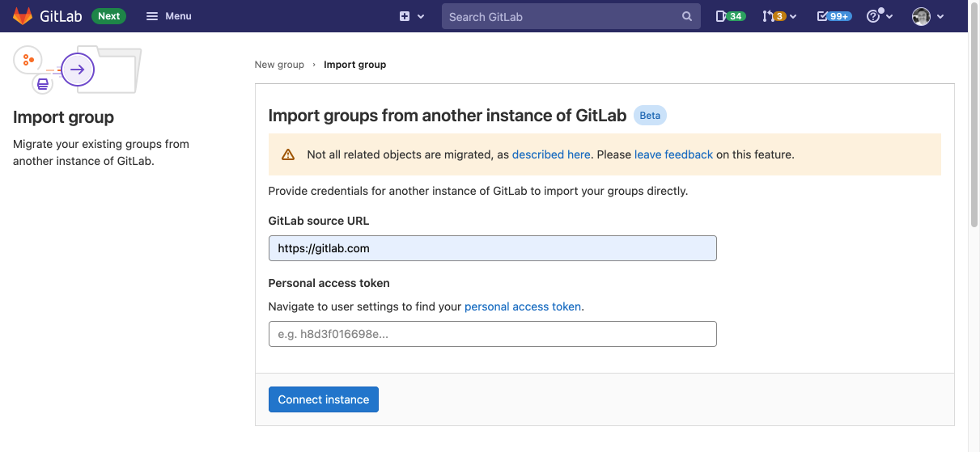Click the import arrow illustration icon
This screenshot has width=980, height=452.
point(78,70)
